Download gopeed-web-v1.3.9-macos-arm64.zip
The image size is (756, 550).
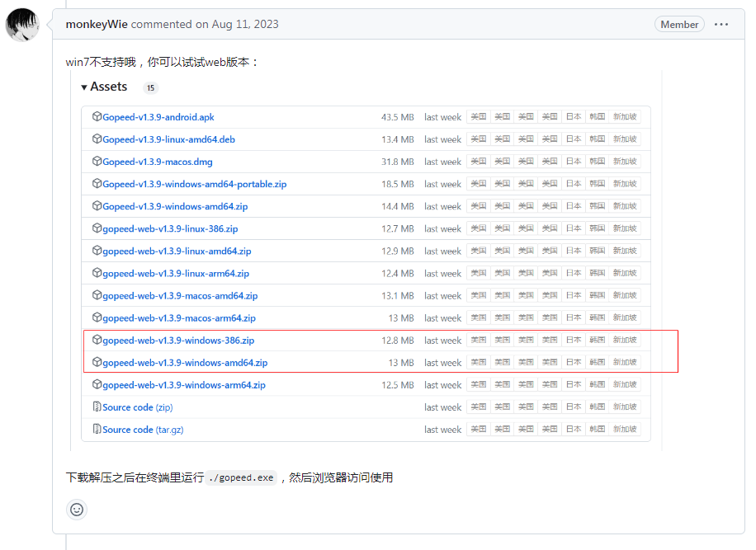(x=179, y=317)
